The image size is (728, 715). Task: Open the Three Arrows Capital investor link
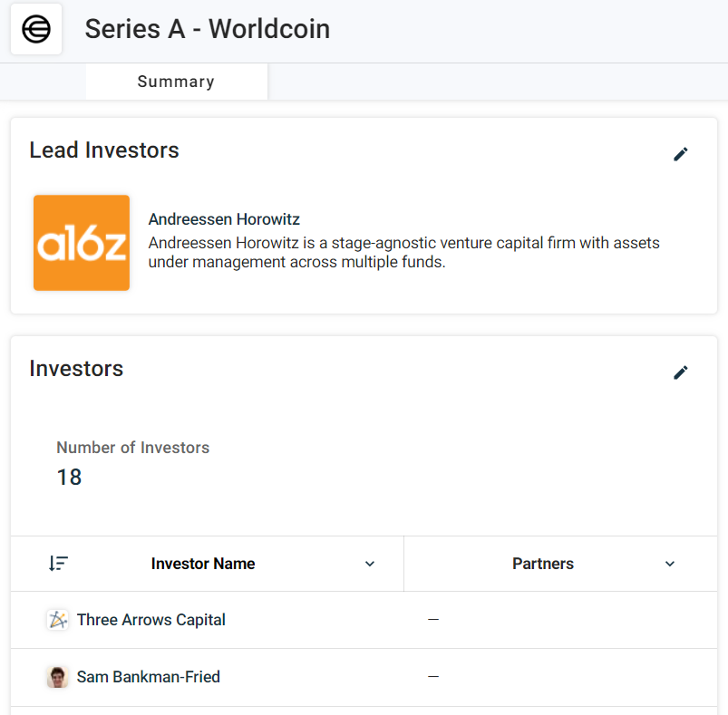pos(151,620)
